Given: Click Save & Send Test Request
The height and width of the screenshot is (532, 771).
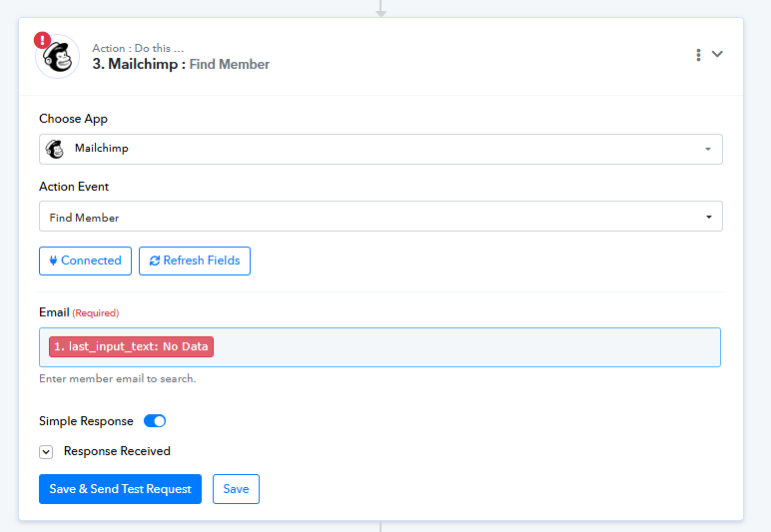Looking at the screenshot, I should coord(120,489).
